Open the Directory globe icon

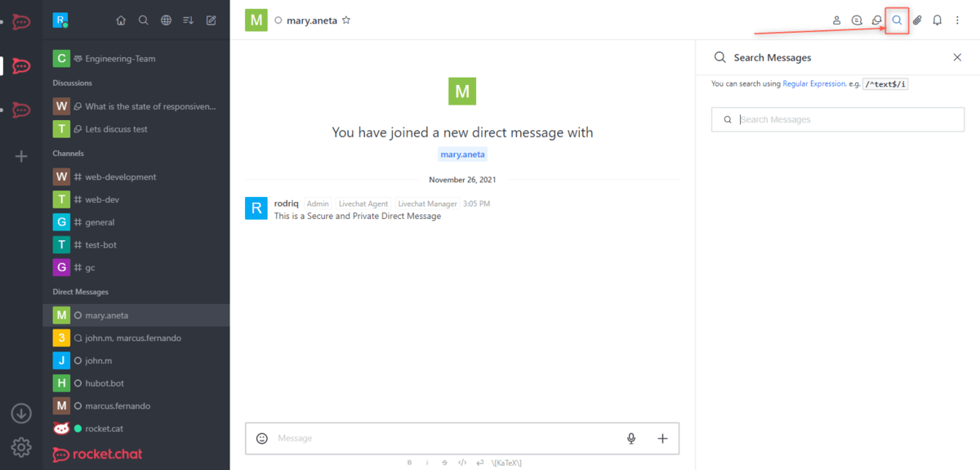[x=166, y=20]
